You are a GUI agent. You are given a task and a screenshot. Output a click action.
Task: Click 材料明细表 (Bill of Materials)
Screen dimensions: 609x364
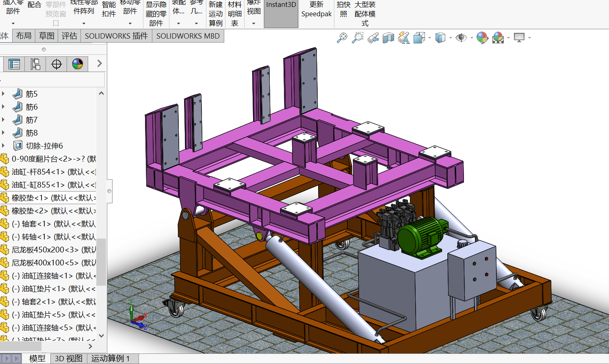[235, 13]
